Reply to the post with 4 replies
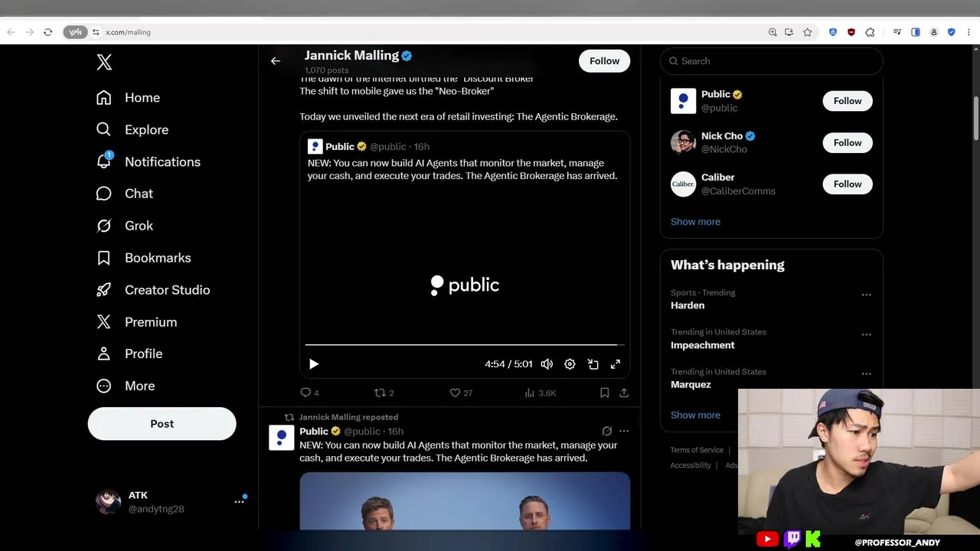 click(309, 393)
